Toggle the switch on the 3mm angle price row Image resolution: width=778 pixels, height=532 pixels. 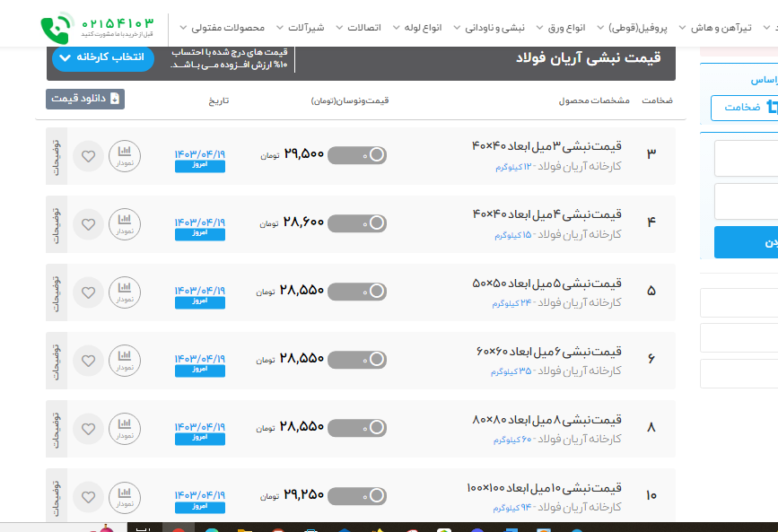(357, 155)
